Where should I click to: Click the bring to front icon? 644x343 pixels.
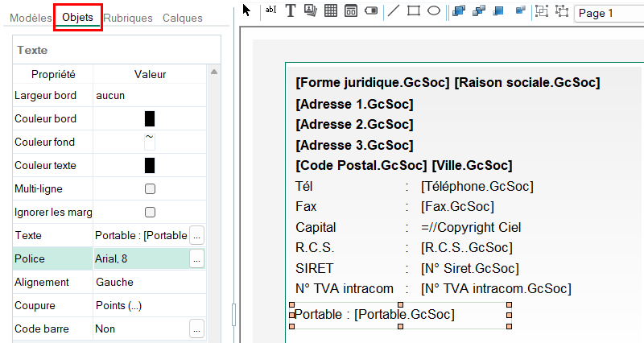(x=458, y=10)
